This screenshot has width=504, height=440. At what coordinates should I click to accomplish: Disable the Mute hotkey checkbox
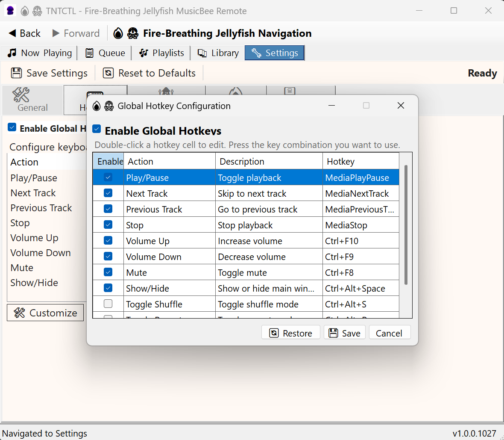pyautogui.click(x=108, y=272)
